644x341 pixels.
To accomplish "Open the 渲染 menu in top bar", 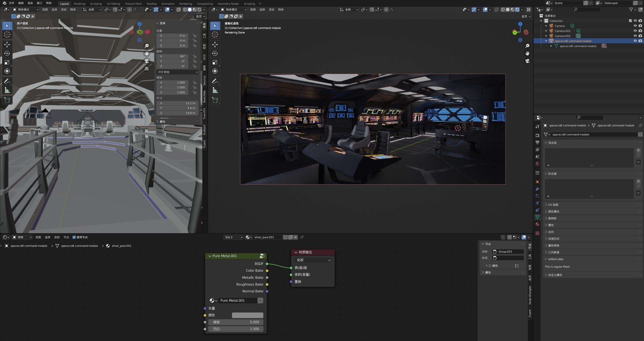I will click(x=30, y=3).
